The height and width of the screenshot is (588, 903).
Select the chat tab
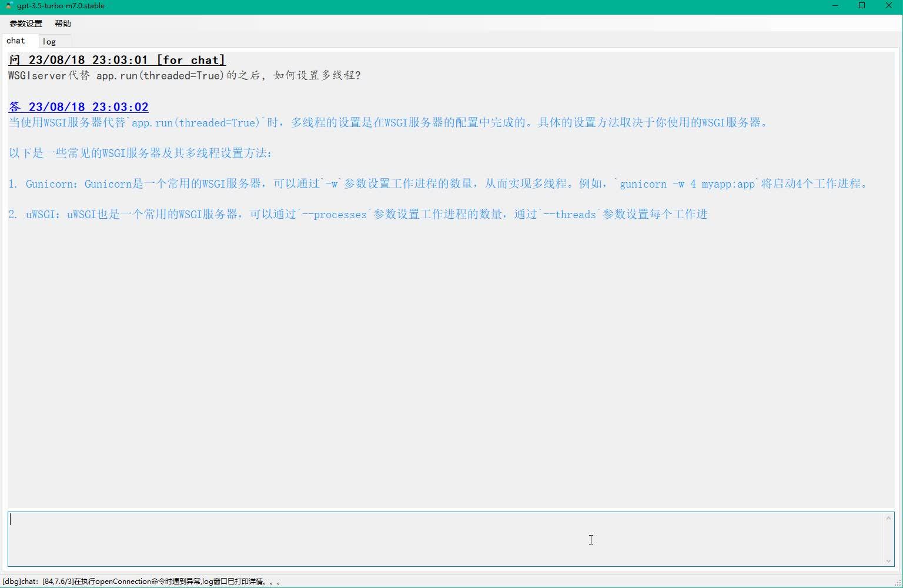15,40
